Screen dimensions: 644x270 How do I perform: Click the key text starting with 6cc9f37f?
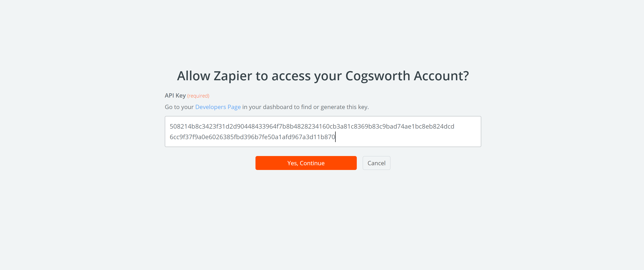click(x=252, y=137)
